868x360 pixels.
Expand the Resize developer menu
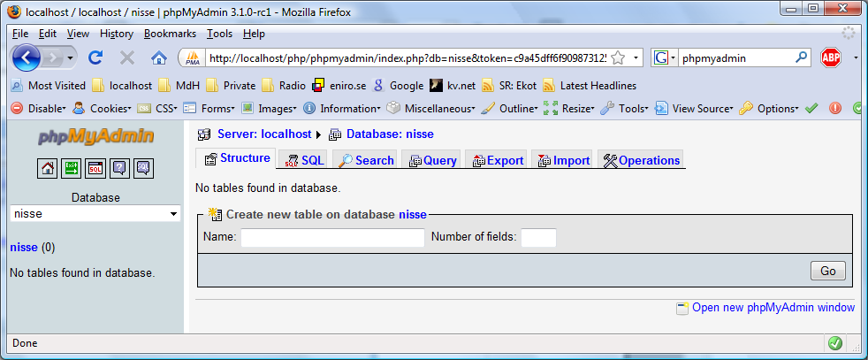(x=568, y=109)
